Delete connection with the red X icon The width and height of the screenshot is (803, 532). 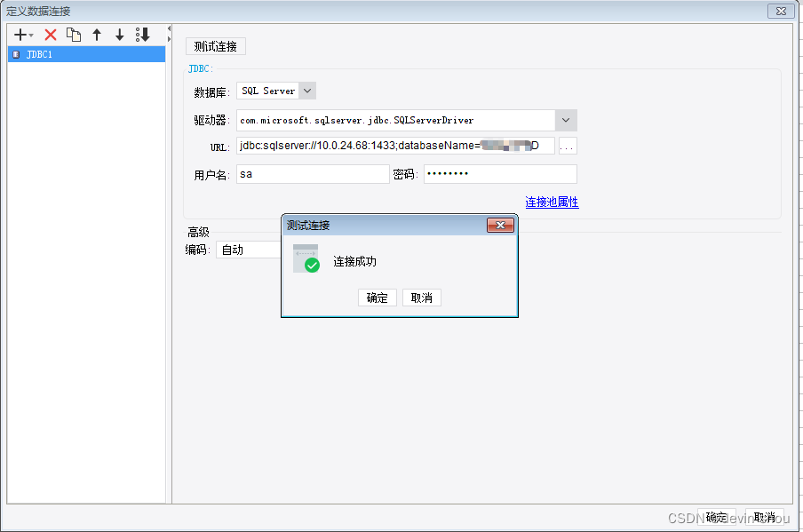click(50, 35)
